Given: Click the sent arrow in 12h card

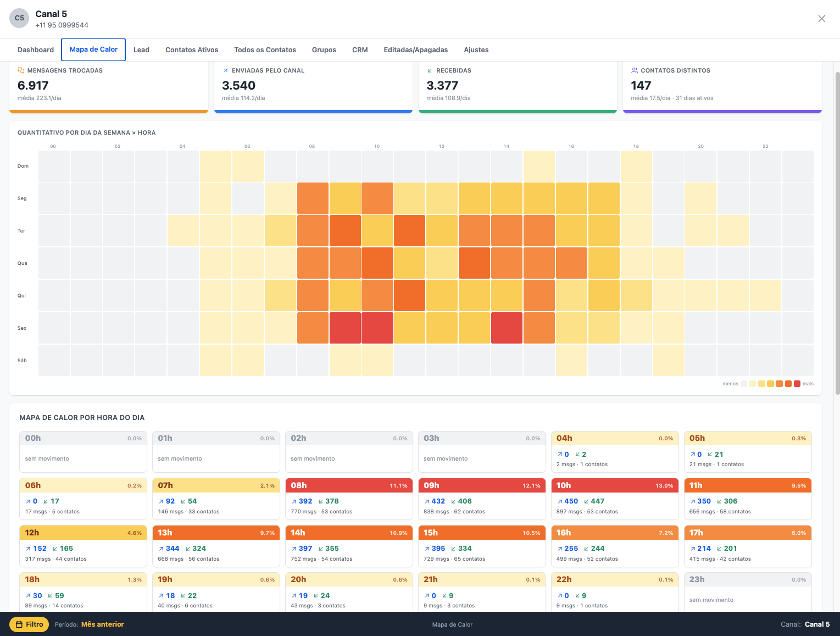Looking at the screenshot, I should click(29, 549).
